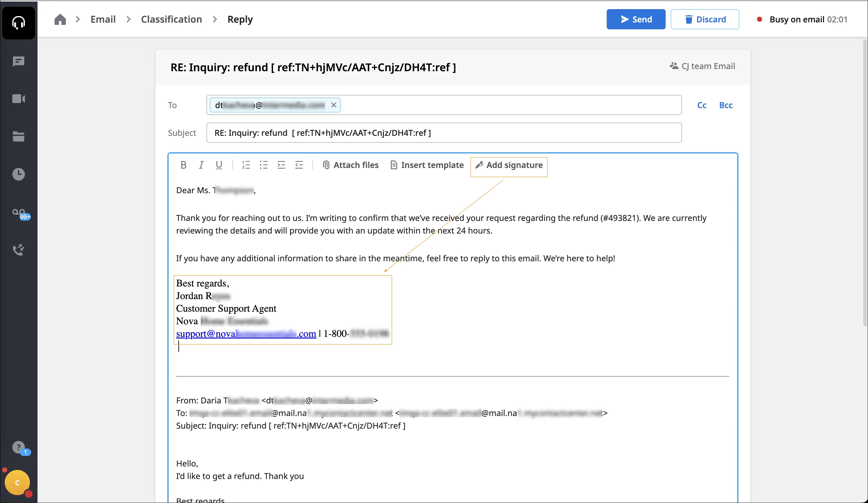Viewport: 868px width, 503px height.
Task: Remove the recipient chip with X
Action: [x=333, y=105]
